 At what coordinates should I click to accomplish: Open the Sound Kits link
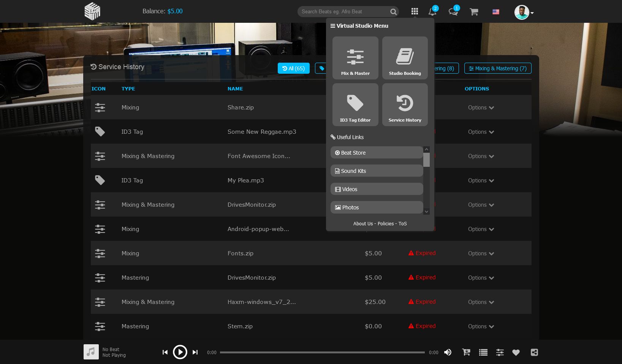tap(376, 171)
